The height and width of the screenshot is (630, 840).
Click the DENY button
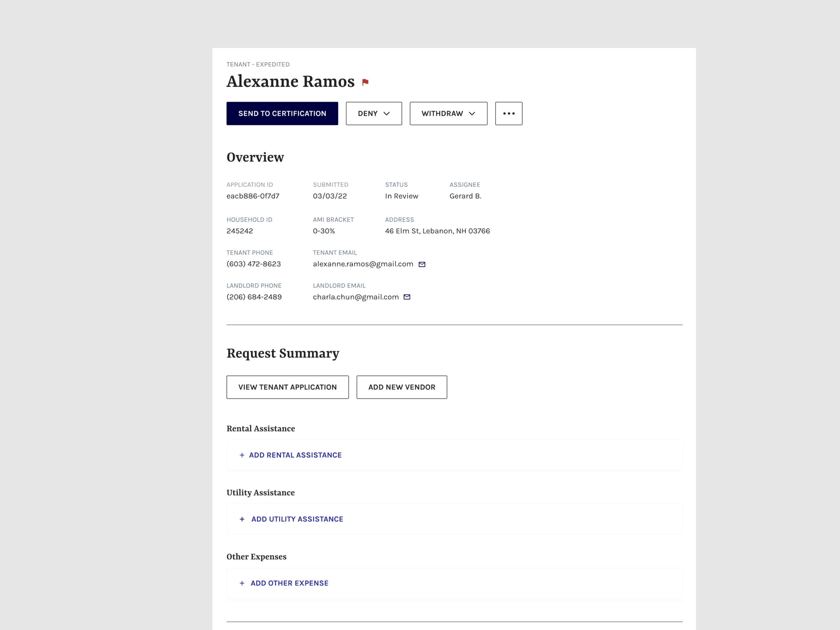tap(374, 113)
